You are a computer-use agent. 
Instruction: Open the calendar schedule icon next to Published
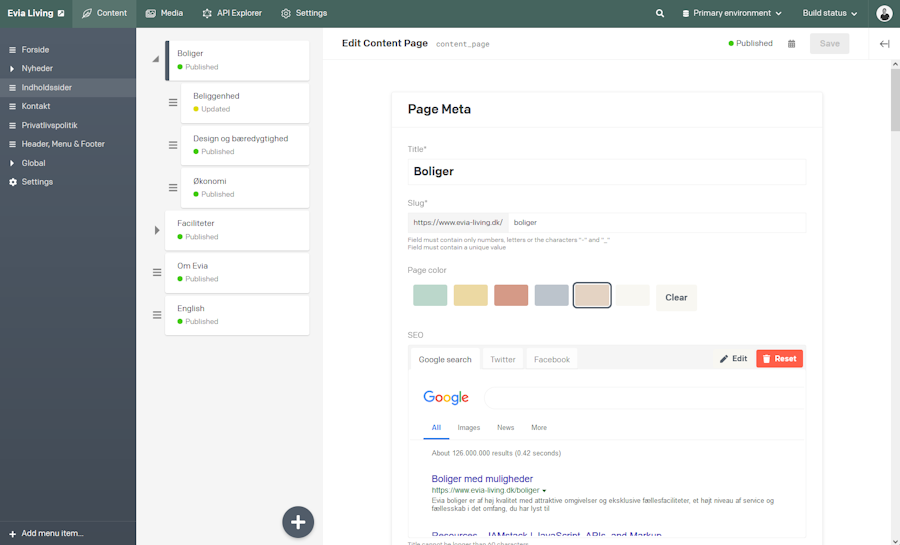(x=792, y=44)
